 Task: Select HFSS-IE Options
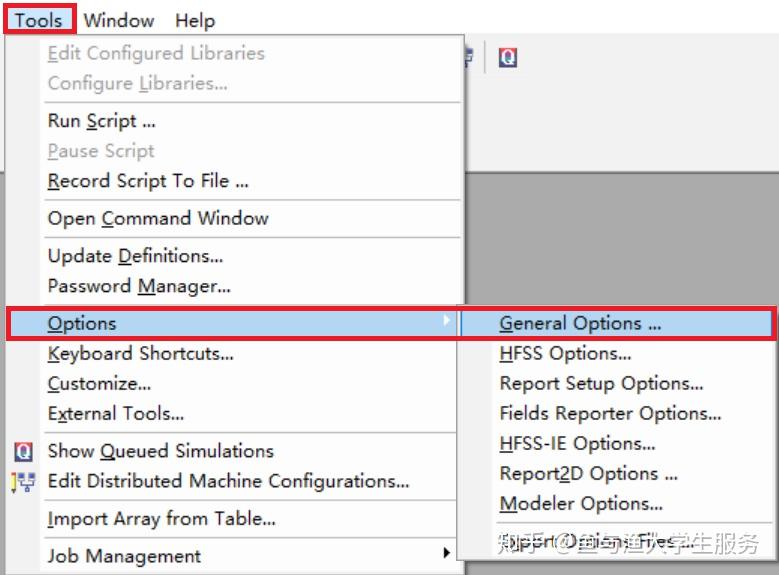click(577, 443)
